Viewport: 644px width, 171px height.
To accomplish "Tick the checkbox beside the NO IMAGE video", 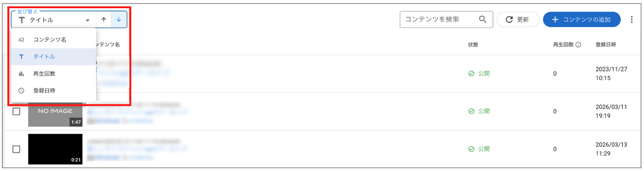I will pyautogui.click(x=16, y=111).
